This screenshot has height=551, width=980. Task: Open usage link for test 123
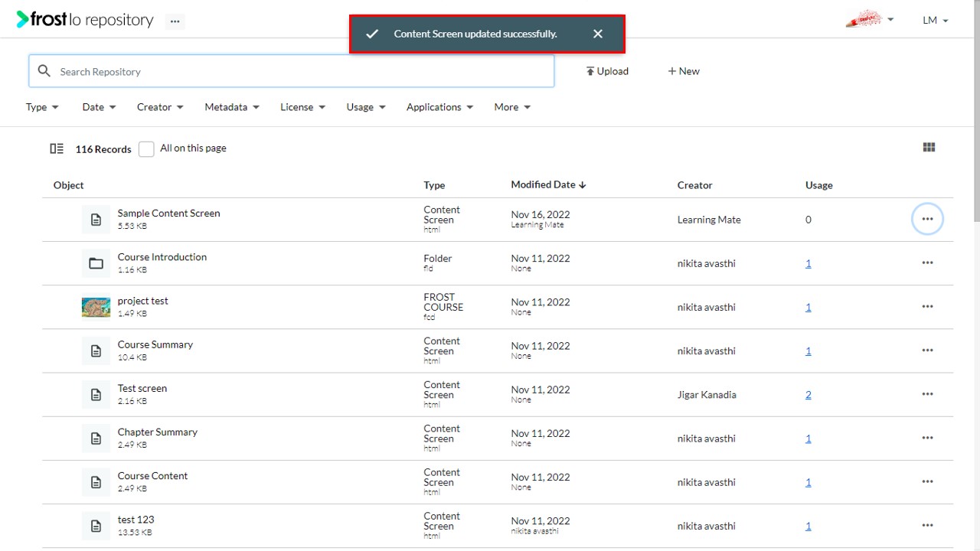808,526
